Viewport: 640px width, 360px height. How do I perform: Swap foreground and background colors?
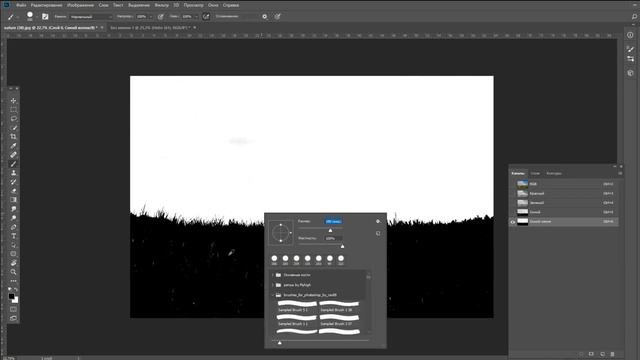click(x=16, y=289)
